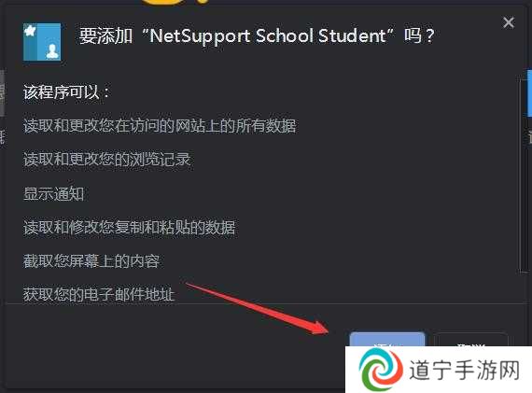Click the NetSupport School Student extension icon
The height and width of the screenshot is (393, 532).
[42, 42]
